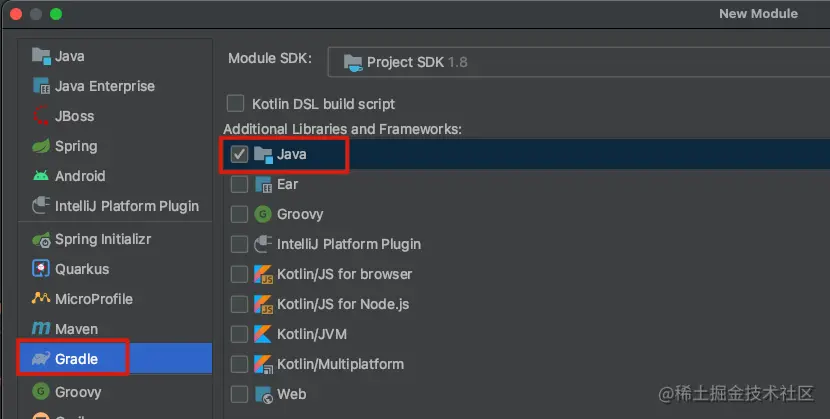
Task: Select the MicroProfile icon
Action: (41, 298)
